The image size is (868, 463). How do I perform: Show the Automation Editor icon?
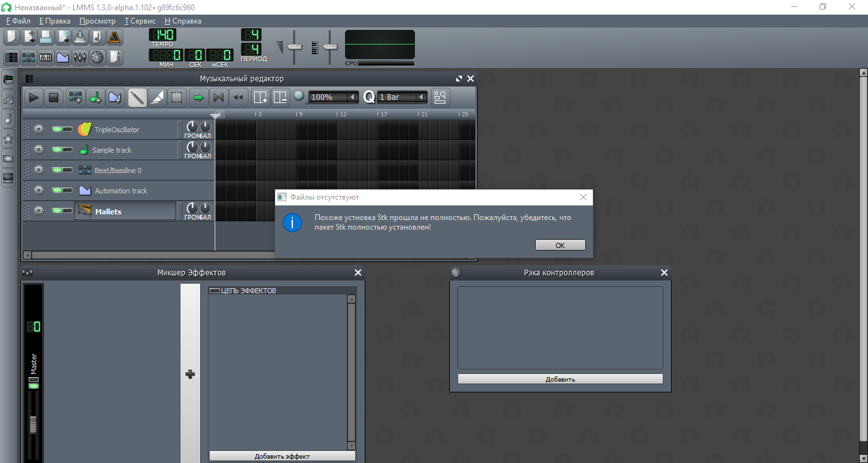point(63,57)
